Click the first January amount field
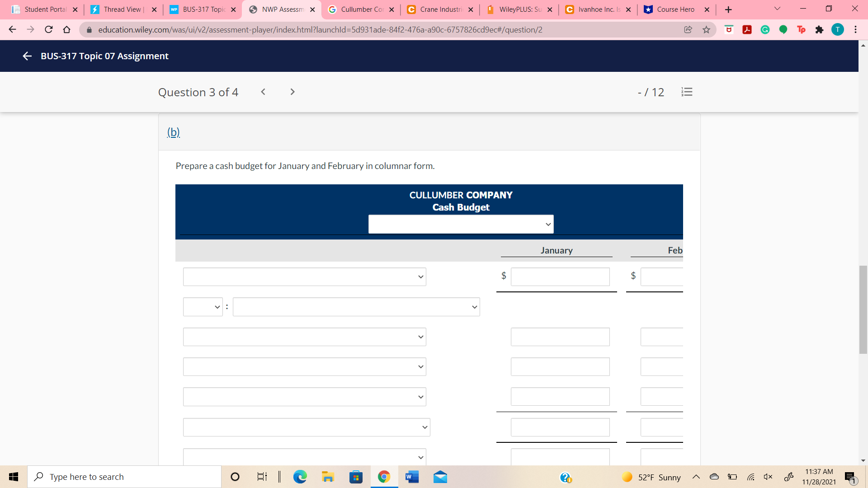The image size is (868, 488). [x=560, y=277]
